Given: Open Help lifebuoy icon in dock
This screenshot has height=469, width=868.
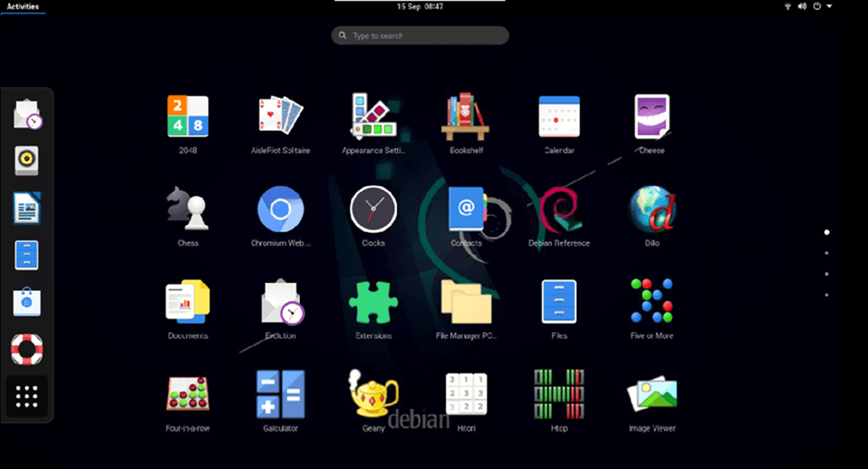Looking at the screenshot, I should [27, 350].
